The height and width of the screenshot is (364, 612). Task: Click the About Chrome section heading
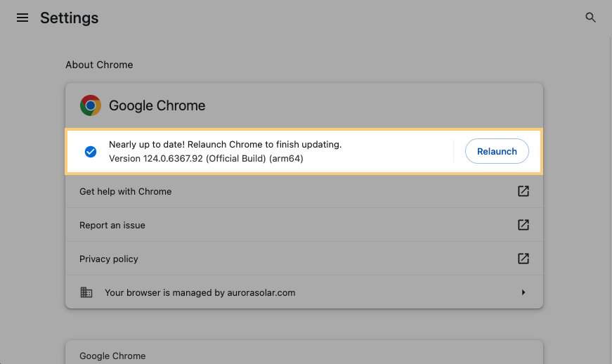[x=99, y=65]
